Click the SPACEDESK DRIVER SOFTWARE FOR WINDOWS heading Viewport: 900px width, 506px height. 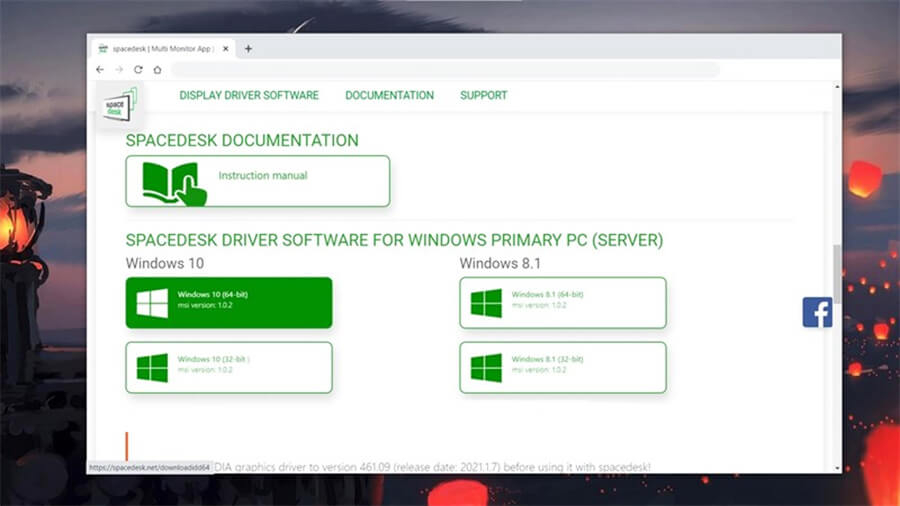(x=394, y=240)
